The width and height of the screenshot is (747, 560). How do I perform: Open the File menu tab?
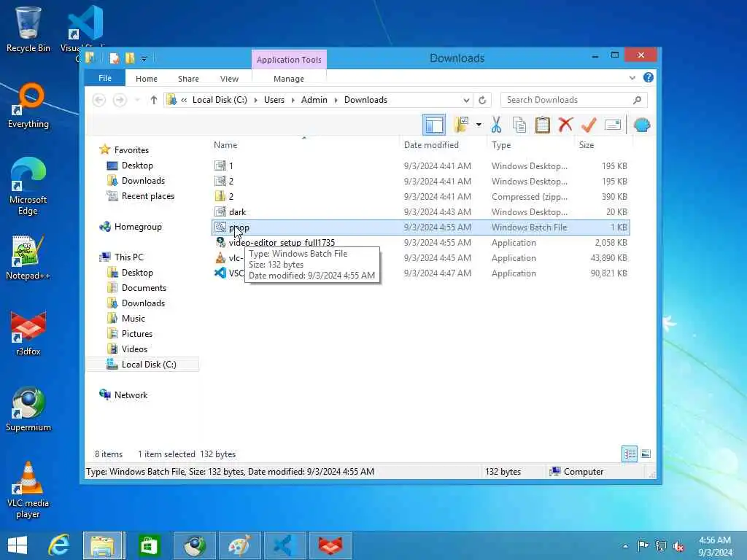[x=105, y=78]
